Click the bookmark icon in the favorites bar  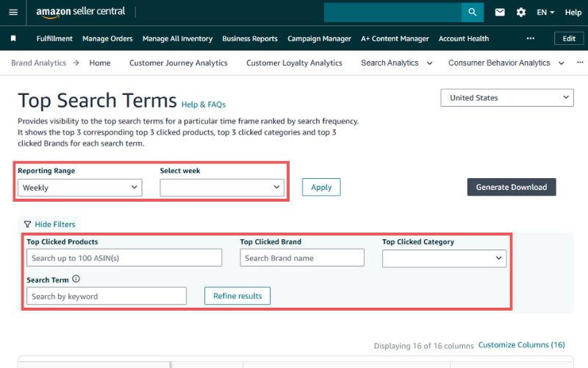(13, 38)
